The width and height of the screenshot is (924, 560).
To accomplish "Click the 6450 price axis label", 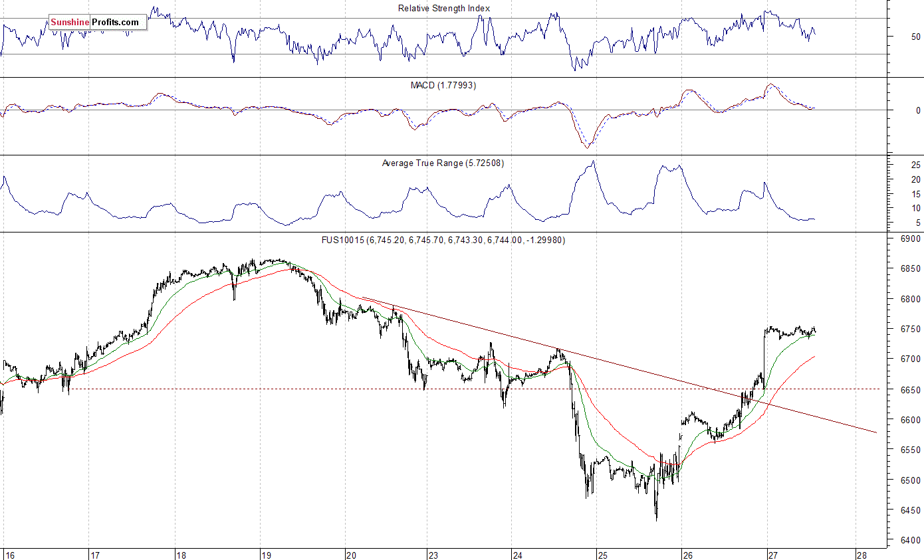I will [x=911, y=511].
